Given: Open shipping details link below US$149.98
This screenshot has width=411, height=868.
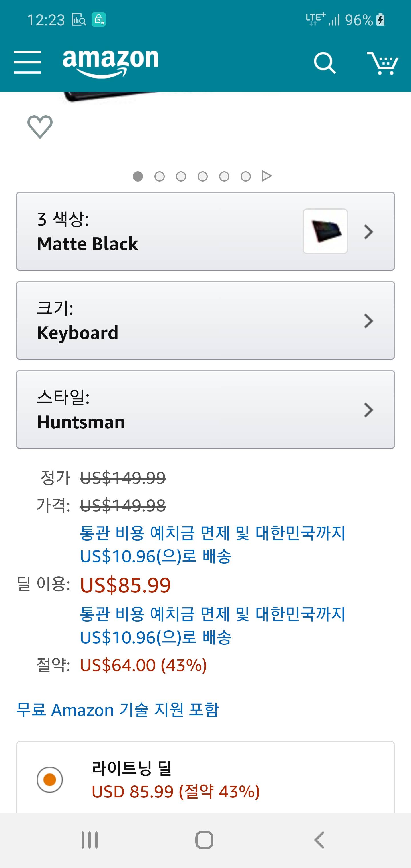Looking at the screenshot, I should coord(212,544).
